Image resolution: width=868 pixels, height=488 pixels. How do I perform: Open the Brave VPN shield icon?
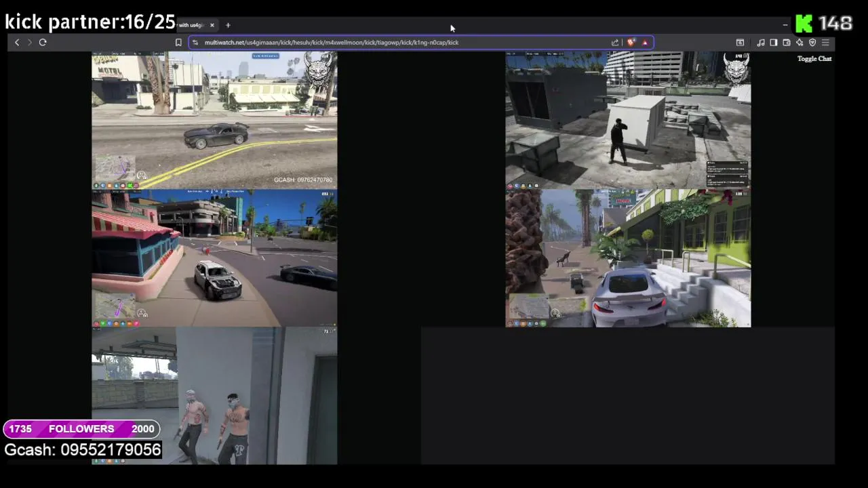(812, 42)
